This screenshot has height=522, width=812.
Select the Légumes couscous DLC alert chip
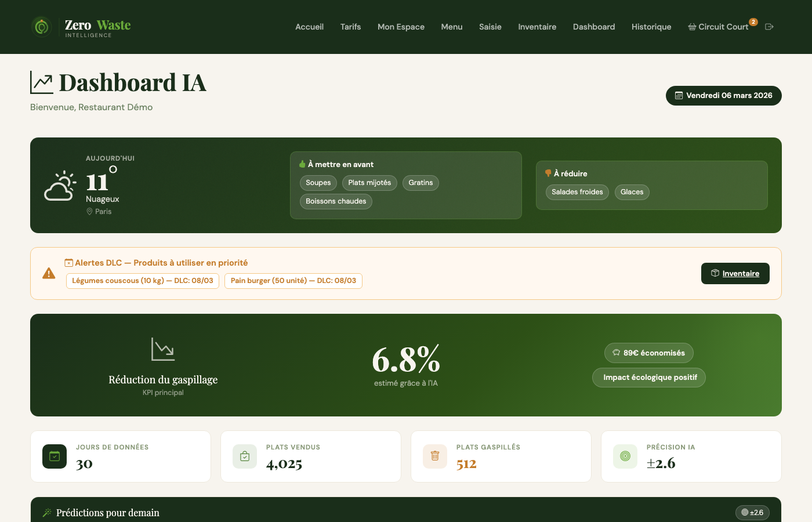pos(142,281)
